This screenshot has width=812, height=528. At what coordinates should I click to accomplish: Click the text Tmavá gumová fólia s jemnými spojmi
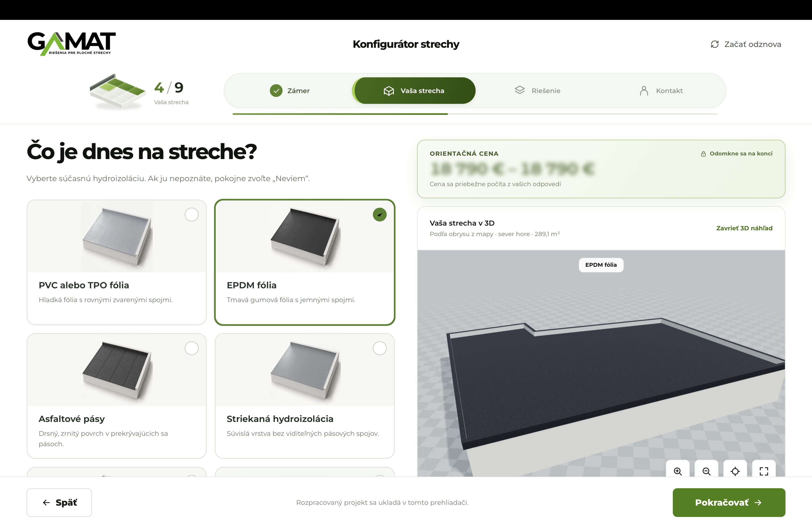291,300
